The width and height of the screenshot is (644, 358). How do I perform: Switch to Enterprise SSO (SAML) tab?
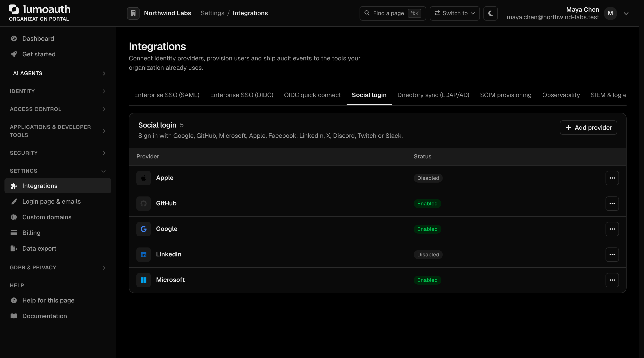167,95
